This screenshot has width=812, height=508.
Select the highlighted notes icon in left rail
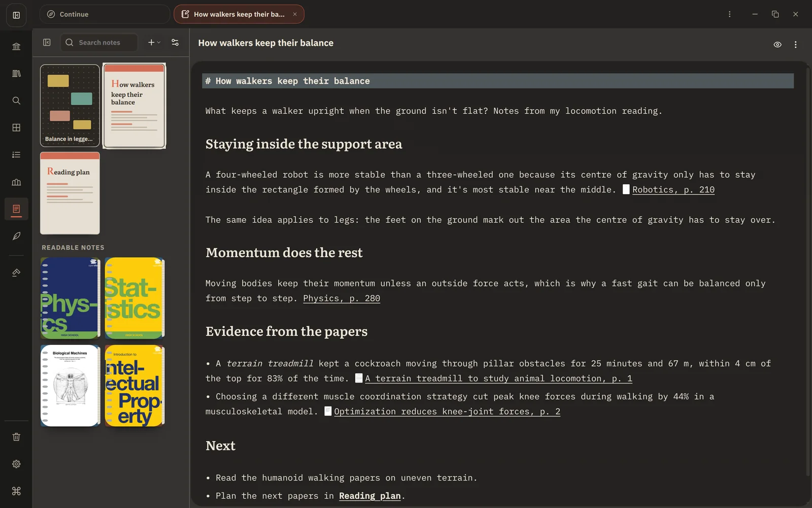[x=16, y=209]
